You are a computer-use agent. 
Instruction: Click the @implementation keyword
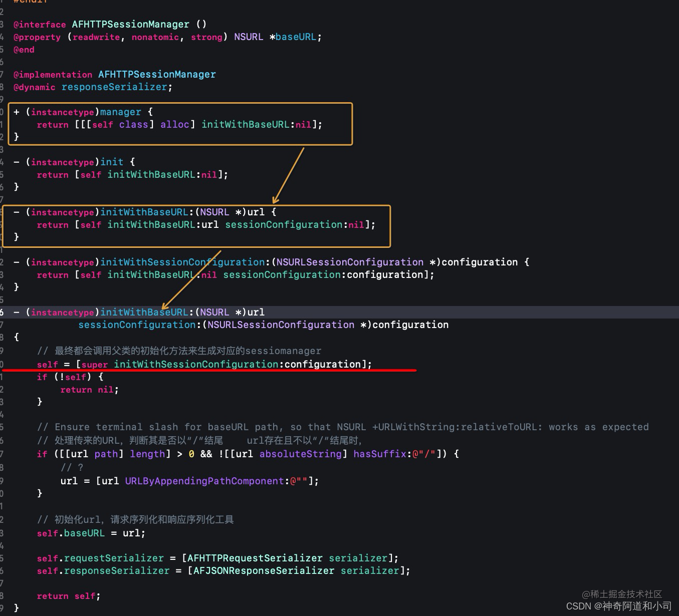coord(53,75)
